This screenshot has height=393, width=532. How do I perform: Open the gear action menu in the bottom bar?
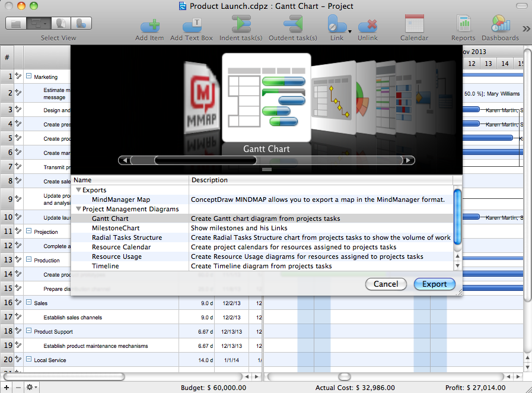click(x=31, y=387)
